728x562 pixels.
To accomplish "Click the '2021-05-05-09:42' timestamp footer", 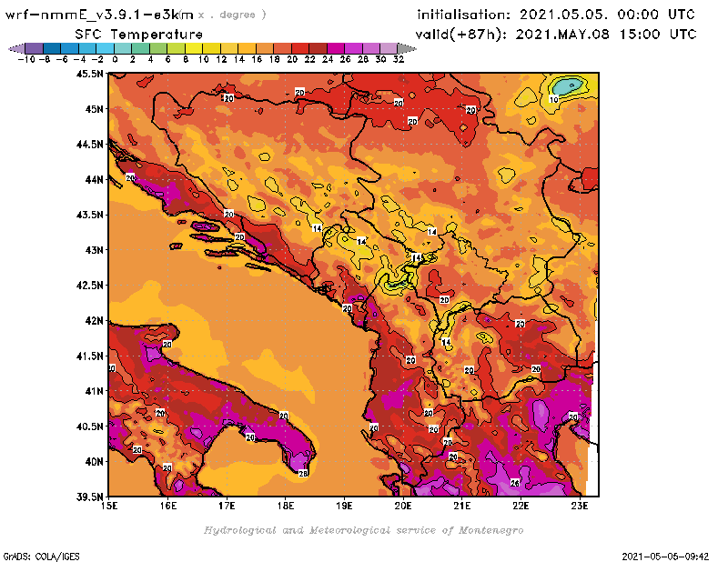I will point(665,557).
